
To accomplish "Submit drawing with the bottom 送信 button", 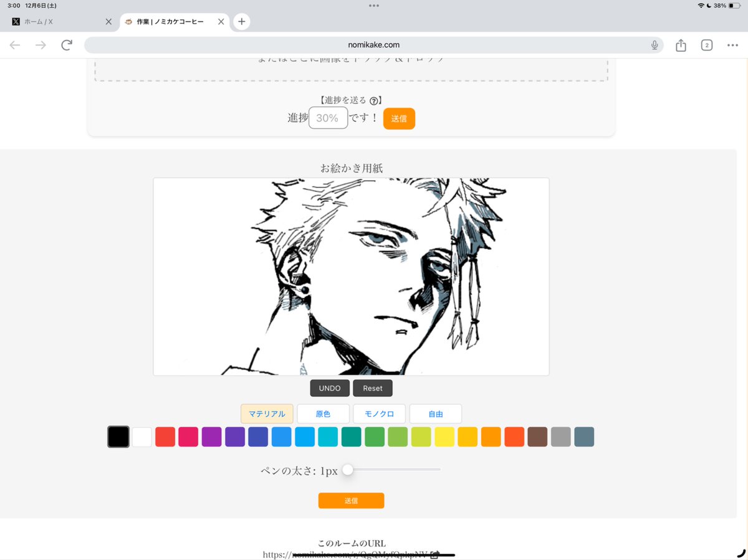I will pyautogui.click(x=351, y=501).
